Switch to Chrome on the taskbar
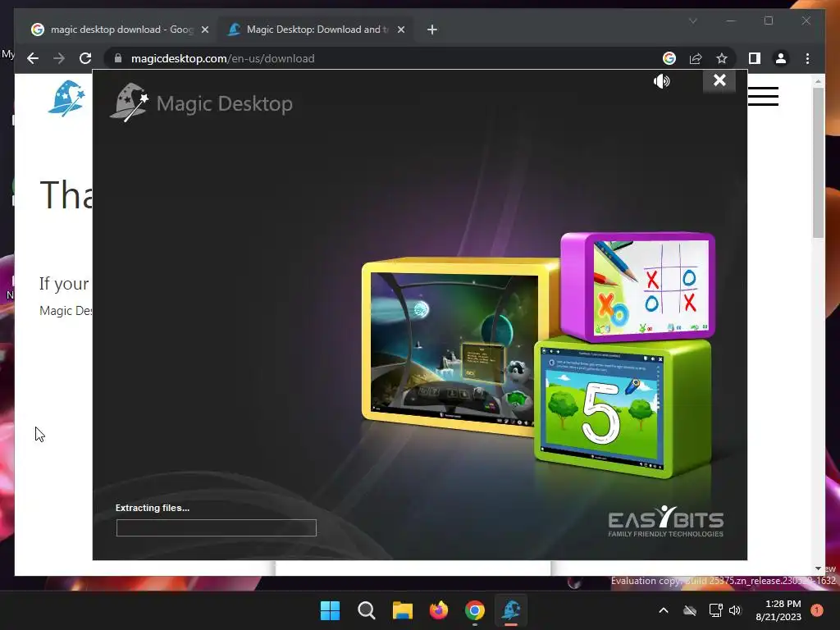This screenshot has height=630, width=840. point(475,610)
